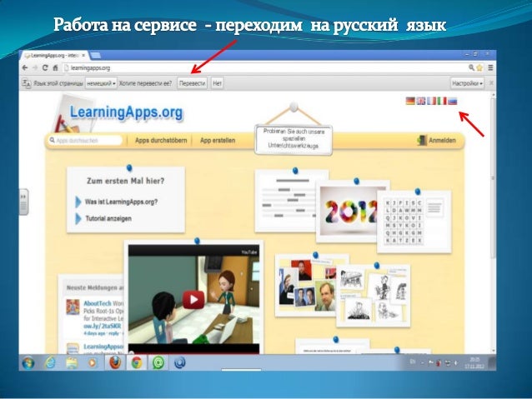Click the "Apps durchsuchen" search field

click(85, 140)
